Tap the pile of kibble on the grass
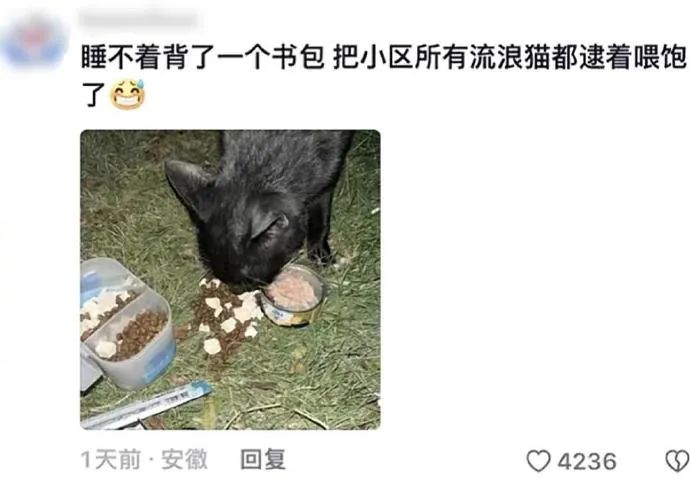Image resolution: width=690 pixels, height=500 pixels. click(x=223, y=316)
